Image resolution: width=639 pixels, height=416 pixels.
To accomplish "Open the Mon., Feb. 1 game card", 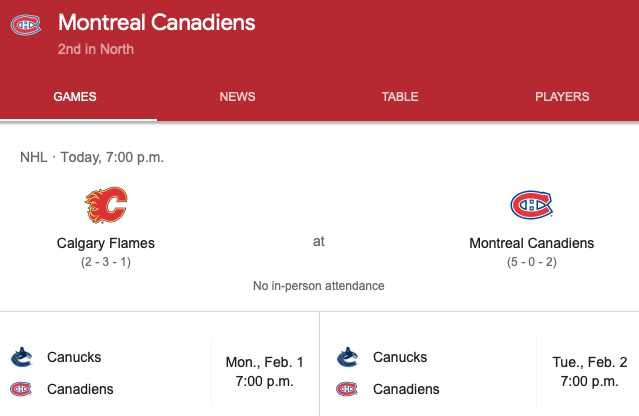I will (x=160, y=372).
